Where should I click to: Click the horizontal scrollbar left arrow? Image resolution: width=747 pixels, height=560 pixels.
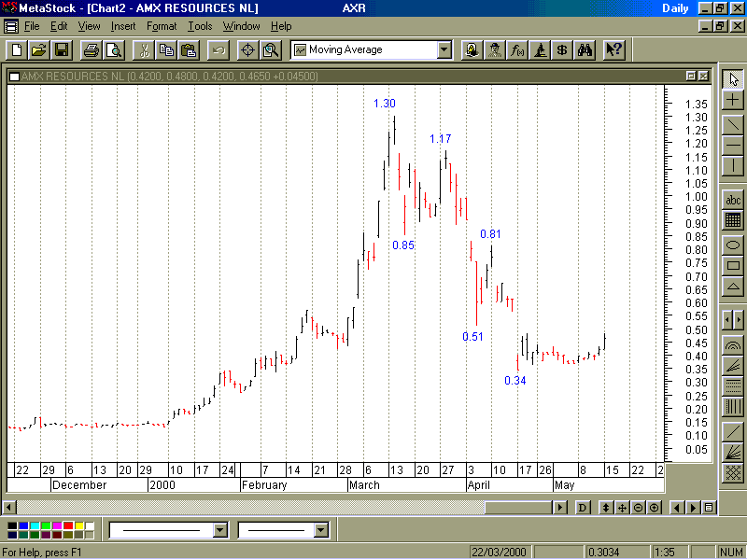pos(9,508)
